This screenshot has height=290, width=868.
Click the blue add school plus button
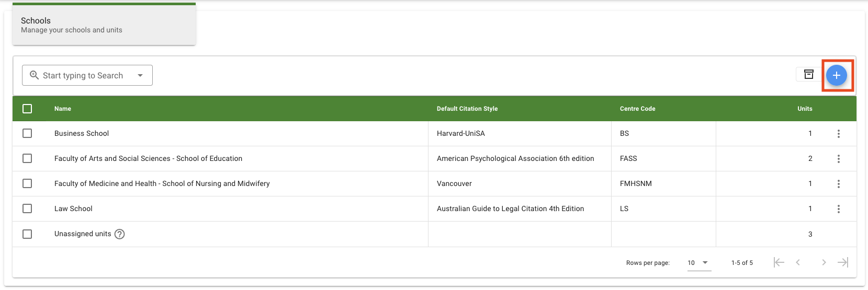pyautogui.click(x=836, y=75)
